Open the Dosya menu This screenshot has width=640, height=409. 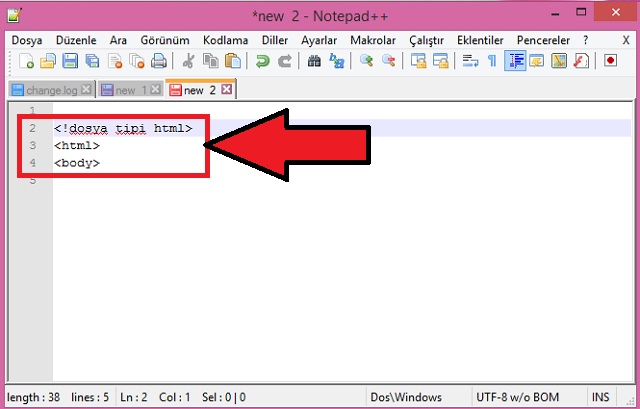[27, 40]
